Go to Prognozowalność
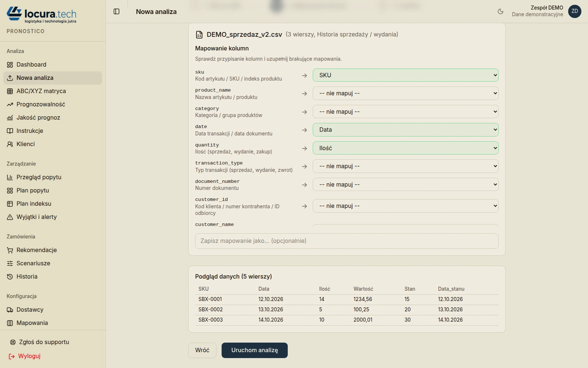Viewport: 588px width, 368px height. click(x=53, y=105)
